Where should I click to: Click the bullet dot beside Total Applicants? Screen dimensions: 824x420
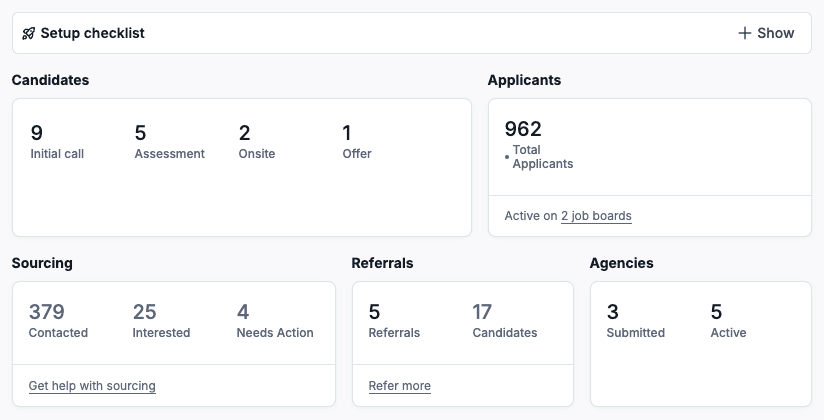pos(507,157)
